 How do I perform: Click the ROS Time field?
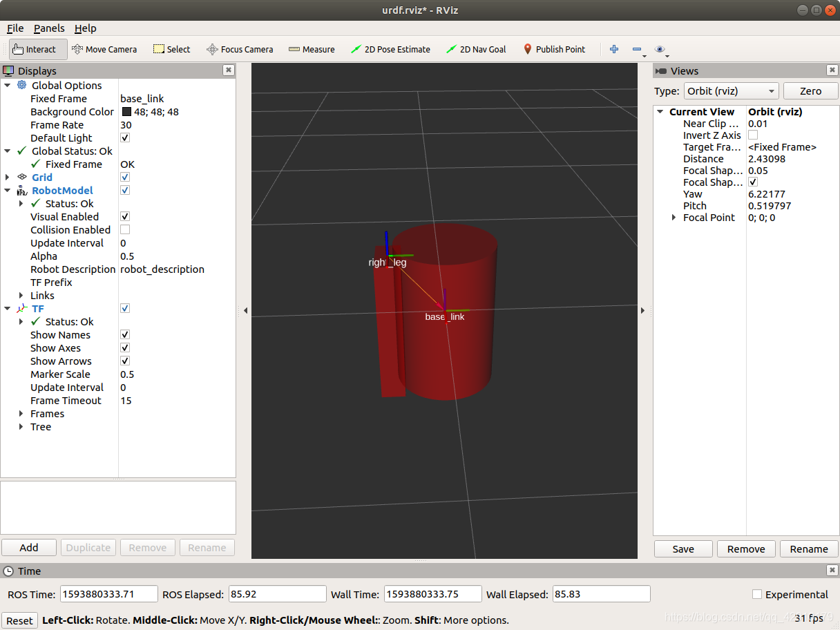coord(108,594)
